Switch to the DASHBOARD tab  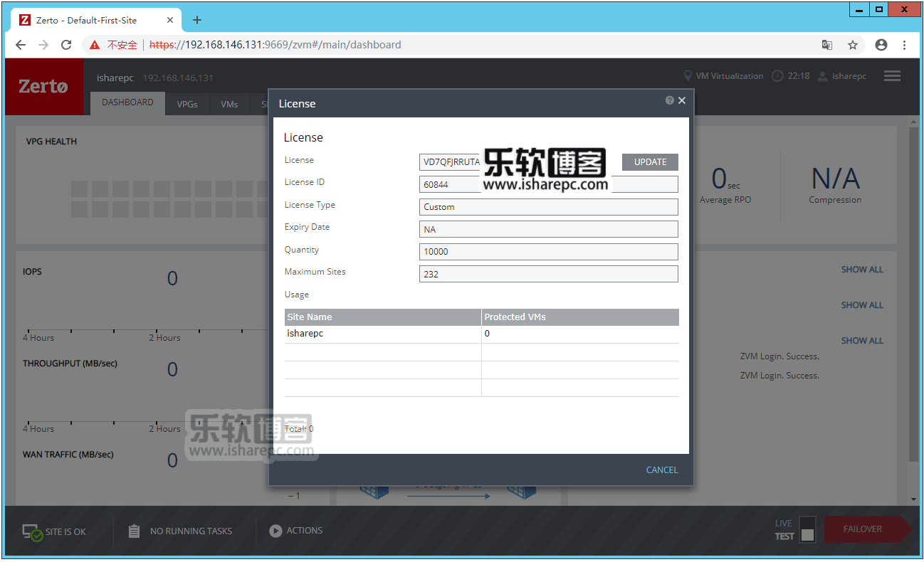(127, 102)
